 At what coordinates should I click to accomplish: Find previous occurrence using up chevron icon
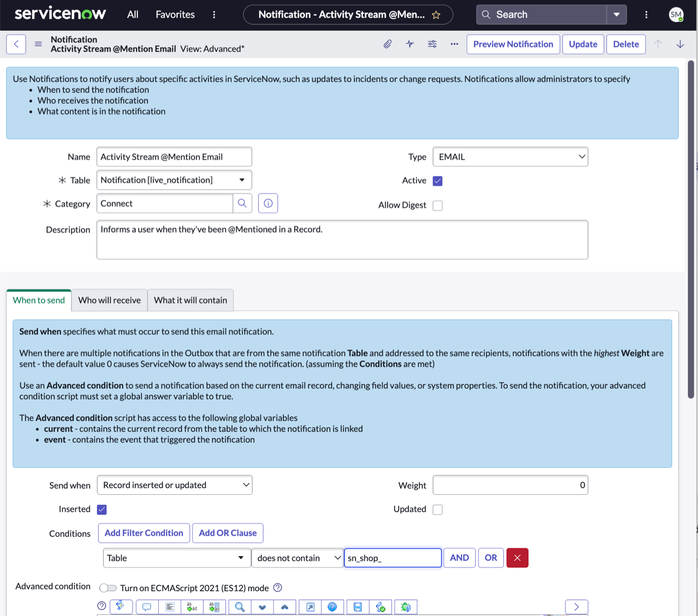pos(284,607)
